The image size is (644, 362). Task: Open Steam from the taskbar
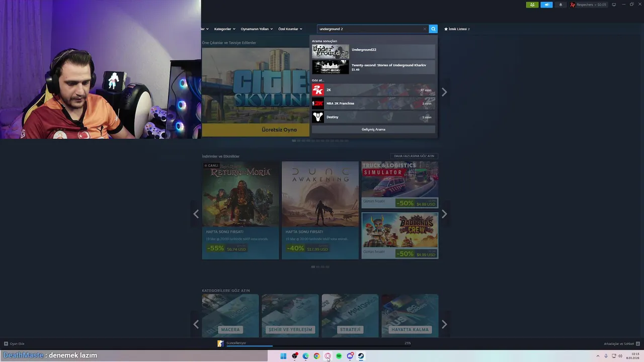[x=361, y=356]
